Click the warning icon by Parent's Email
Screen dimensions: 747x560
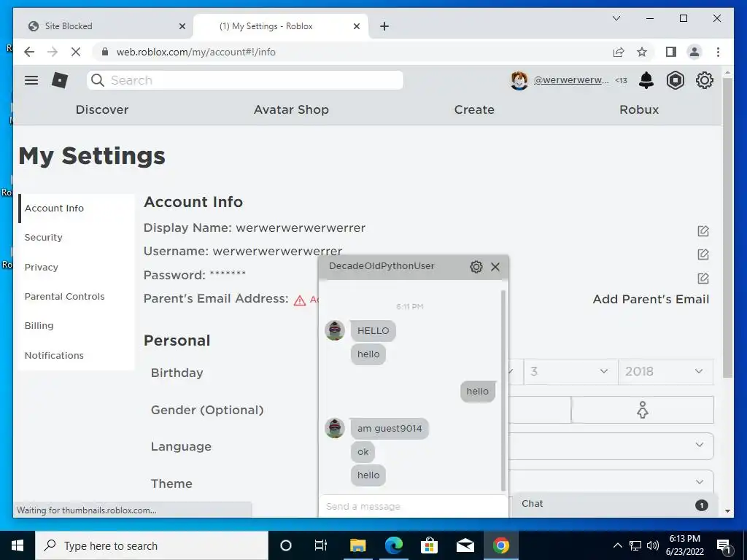pyautogui.click(x=300, y=300)
